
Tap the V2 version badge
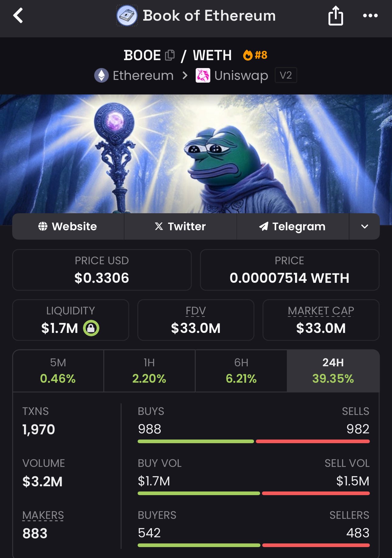pos(286,75)
